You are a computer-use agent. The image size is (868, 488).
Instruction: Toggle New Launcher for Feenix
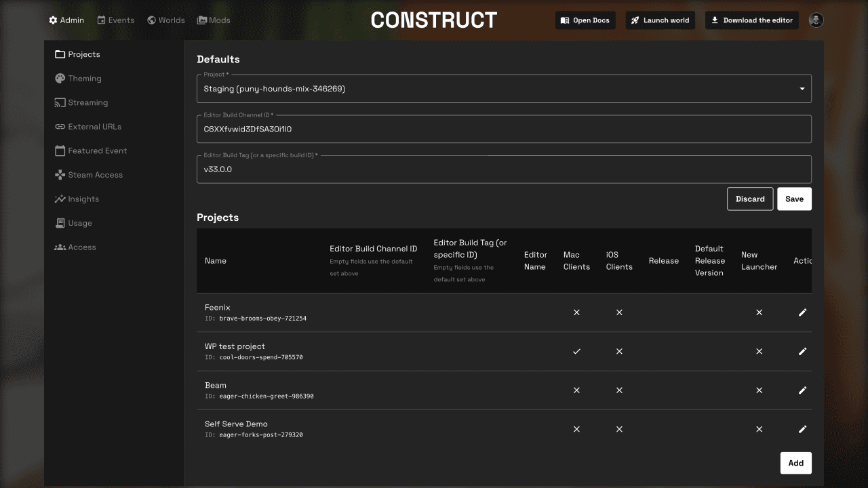coord(759,312)
